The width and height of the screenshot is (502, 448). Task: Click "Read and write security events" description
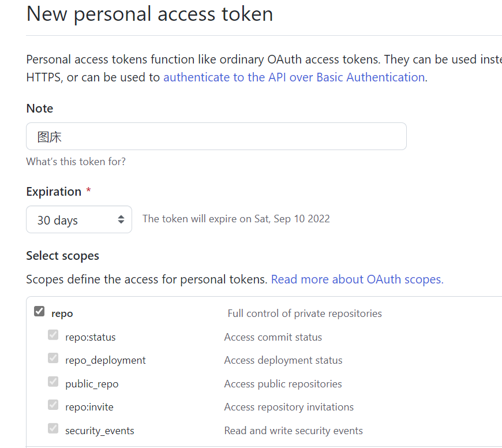[293, 431]
